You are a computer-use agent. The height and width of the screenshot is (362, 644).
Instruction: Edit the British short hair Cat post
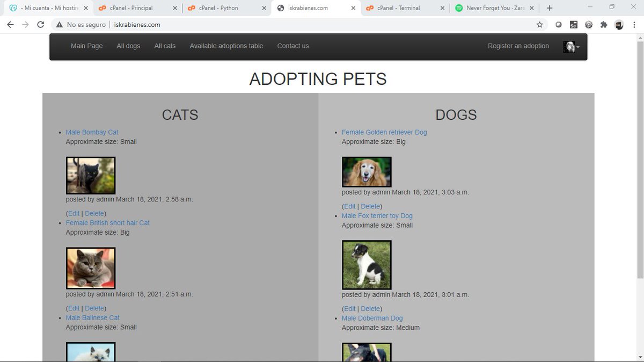pos(74,308)
